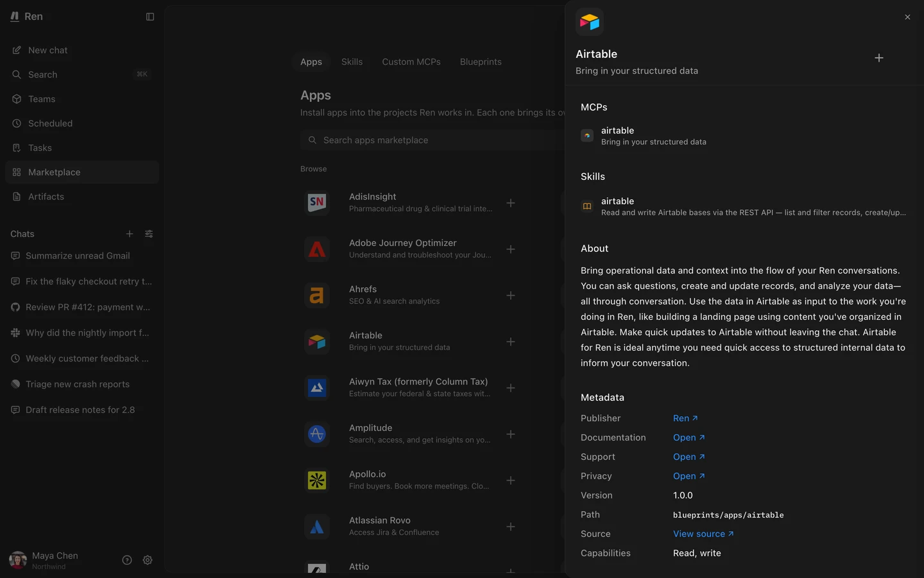Screen dimensions: 924x578
Task: Add Adobe Journey Optimizer via plus icon
Action: click(x=511, y=249)
